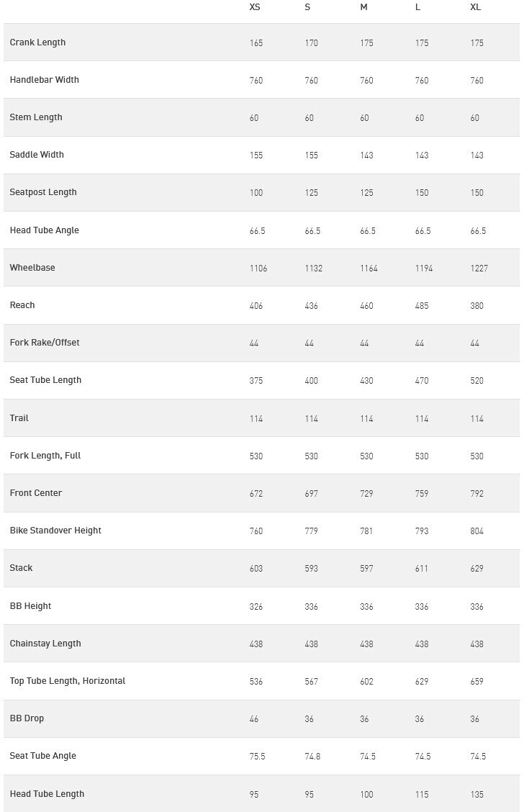Select the M size column header
The width and height of the screenshot is (524, 812).
(364, 7)
